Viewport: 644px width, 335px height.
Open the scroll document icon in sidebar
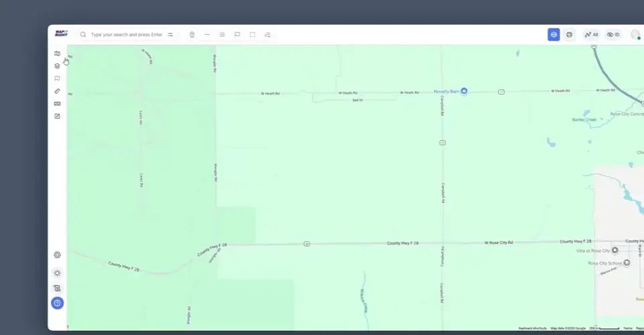point(57,288)
